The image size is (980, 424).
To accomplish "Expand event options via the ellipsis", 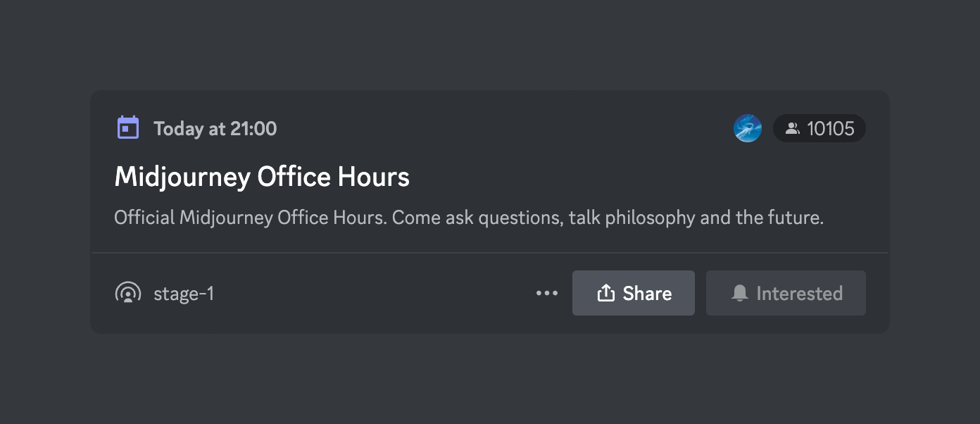I will tap(547, 293).
